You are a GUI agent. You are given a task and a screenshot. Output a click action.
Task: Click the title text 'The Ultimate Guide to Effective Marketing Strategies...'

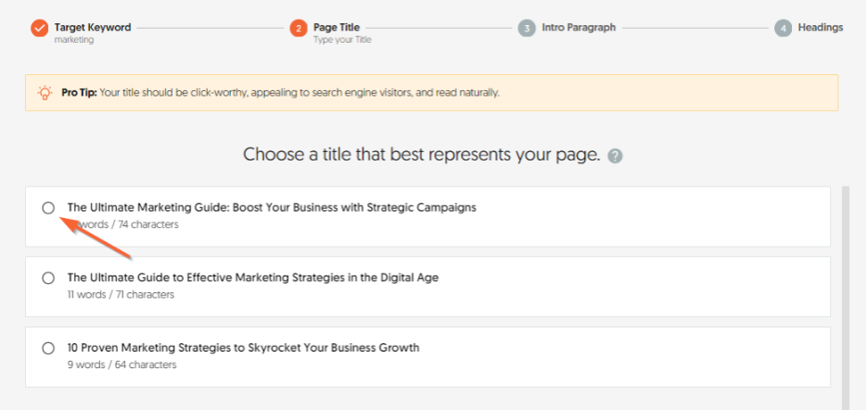(x=253, y=277)
